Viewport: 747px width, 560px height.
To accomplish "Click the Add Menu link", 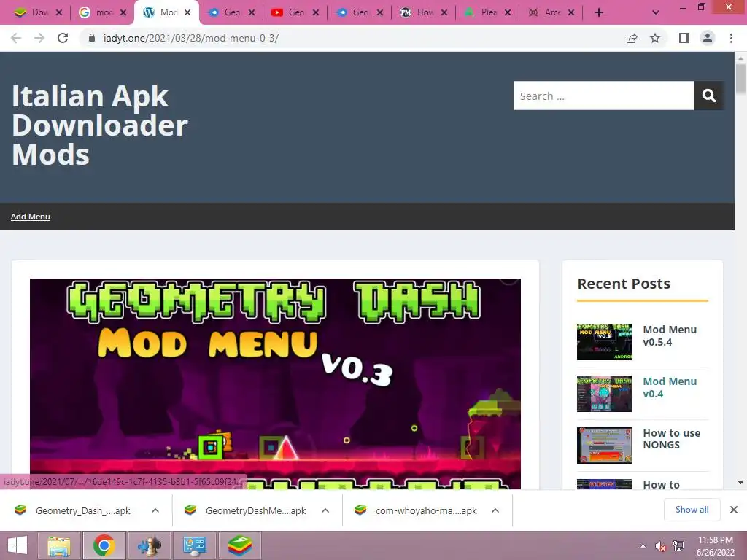I will click(31, 217).
